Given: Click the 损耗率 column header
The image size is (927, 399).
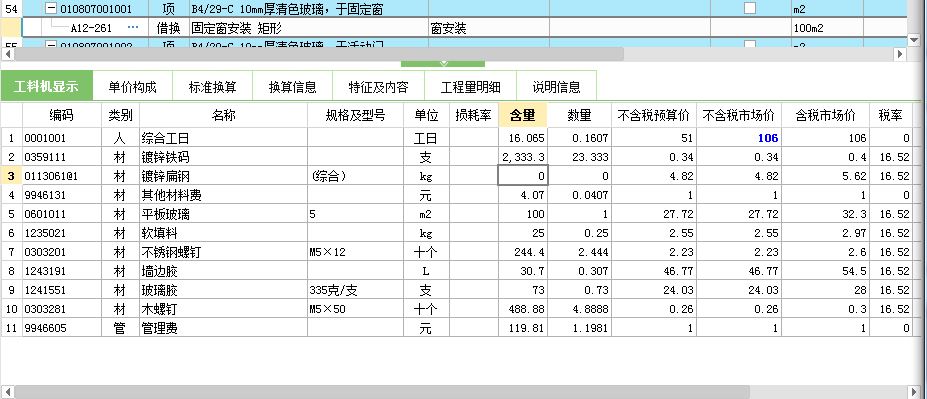Looking at the screenshot, I should click(474, 116).
